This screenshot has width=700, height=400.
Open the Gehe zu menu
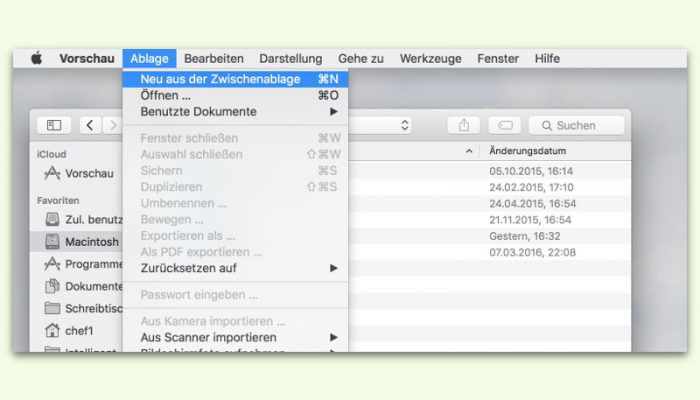[x=361, y=58]
